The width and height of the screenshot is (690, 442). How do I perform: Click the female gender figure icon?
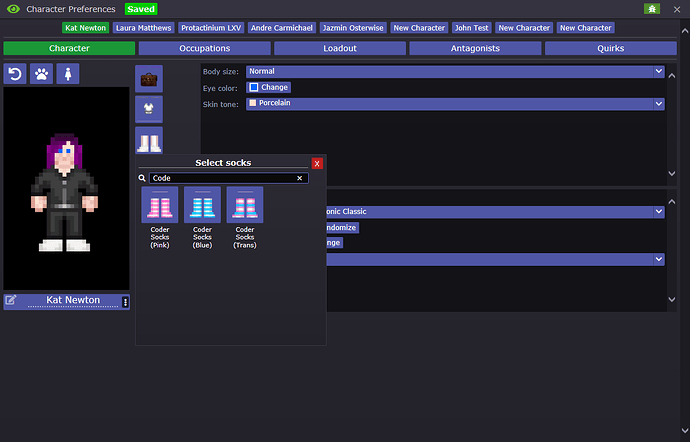(68, 74)
